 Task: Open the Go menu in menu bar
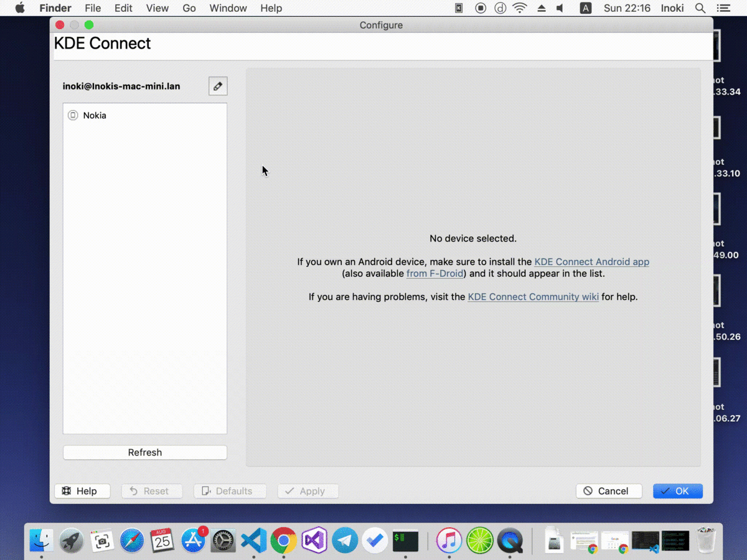[189, 8]
